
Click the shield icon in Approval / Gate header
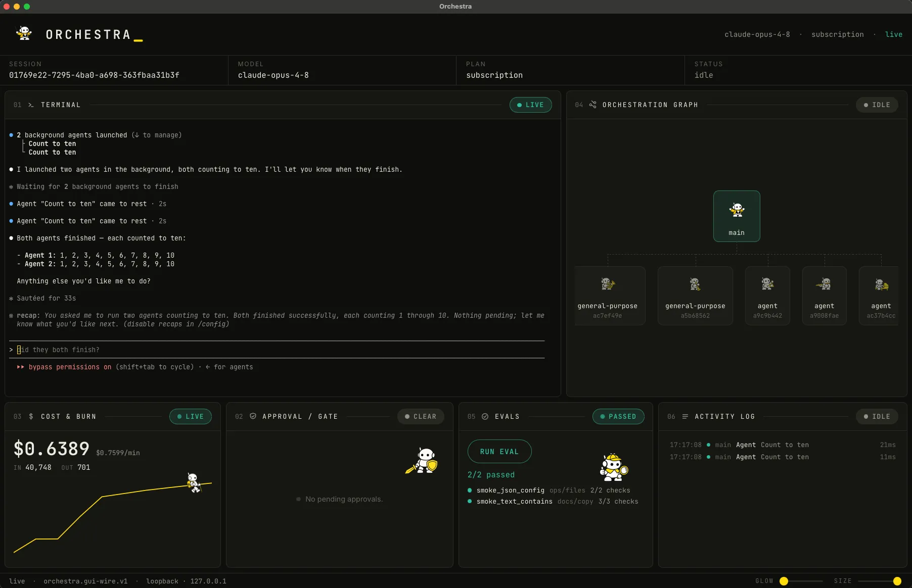[253, 416]
